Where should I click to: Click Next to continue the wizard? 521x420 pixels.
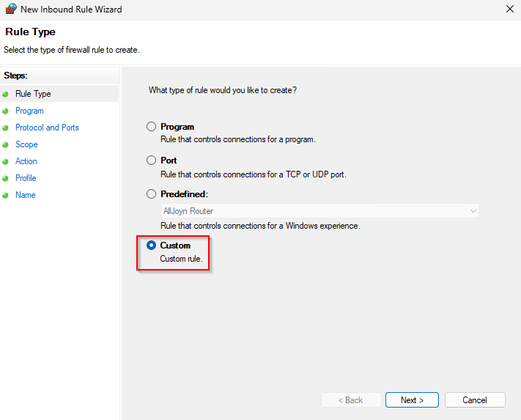click(x=412, y=400)
